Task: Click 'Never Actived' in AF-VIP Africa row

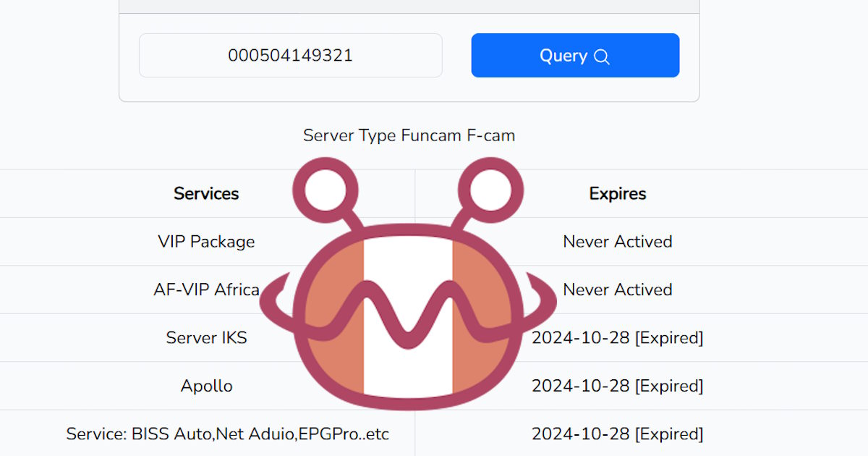Action: pos(618,290)
